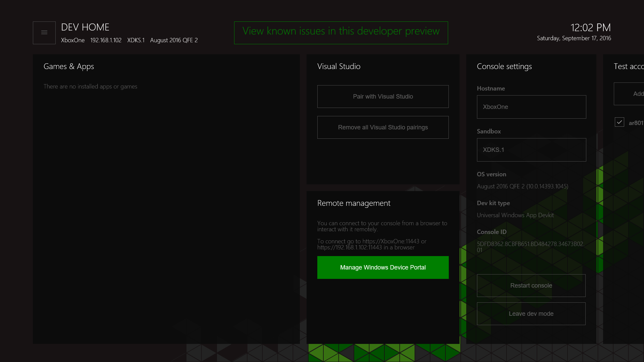Click header hostname XboxOne
The height and width of the screenshot is (362, 644).
(x=73, y=40)
